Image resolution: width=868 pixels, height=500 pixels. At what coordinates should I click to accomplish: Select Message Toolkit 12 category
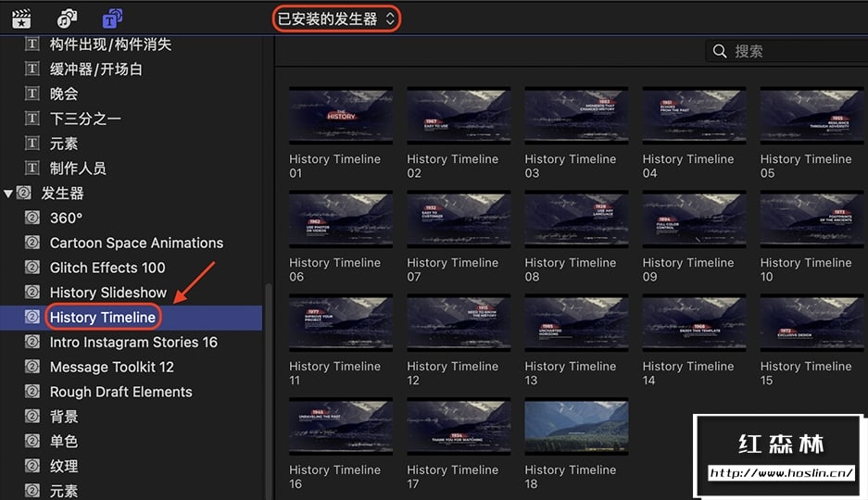pos(112,368)
